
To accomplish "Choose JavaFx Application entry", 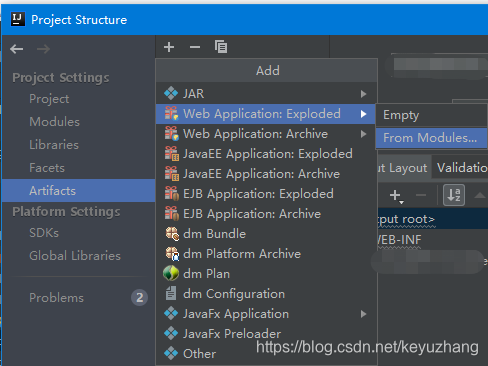I will tap(266, 314).
